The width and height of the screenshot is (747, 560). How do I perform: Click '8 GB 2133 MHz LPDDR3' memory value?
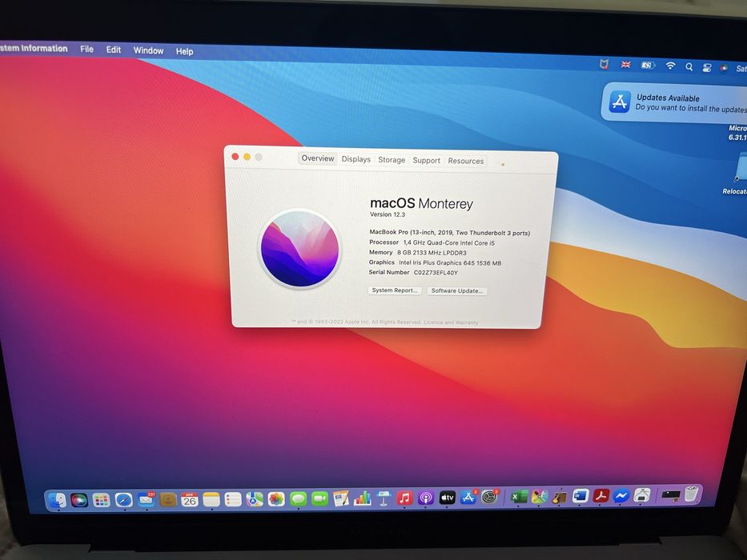pos(432,253)
